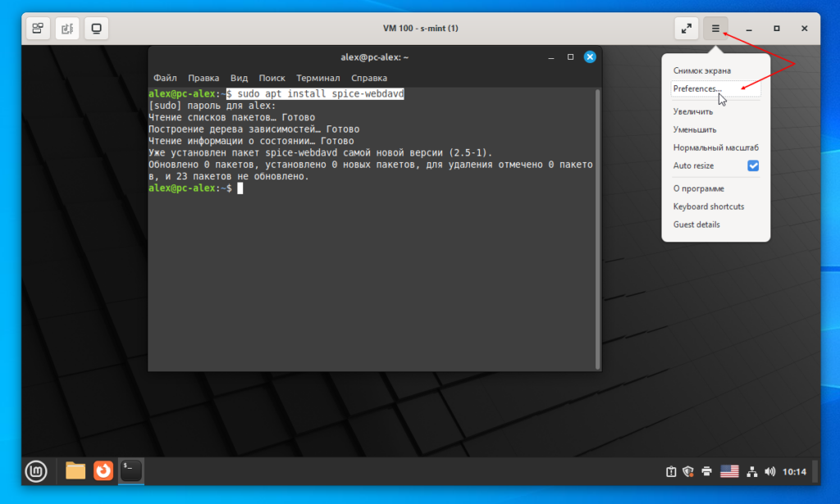Open Keyboard shortcuts menu entry
Viewport: 840px width, 504px height.
tap(708, 207)
